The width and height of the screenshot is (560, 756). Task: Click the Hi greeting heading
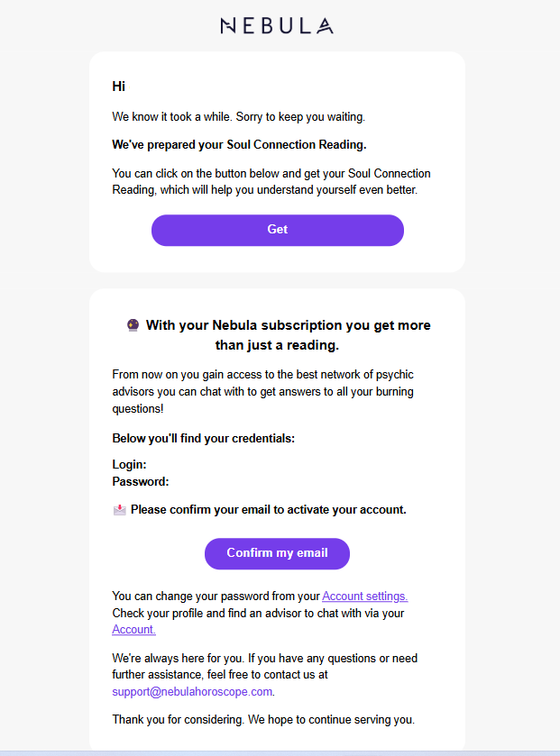click(x=119, y=87)
